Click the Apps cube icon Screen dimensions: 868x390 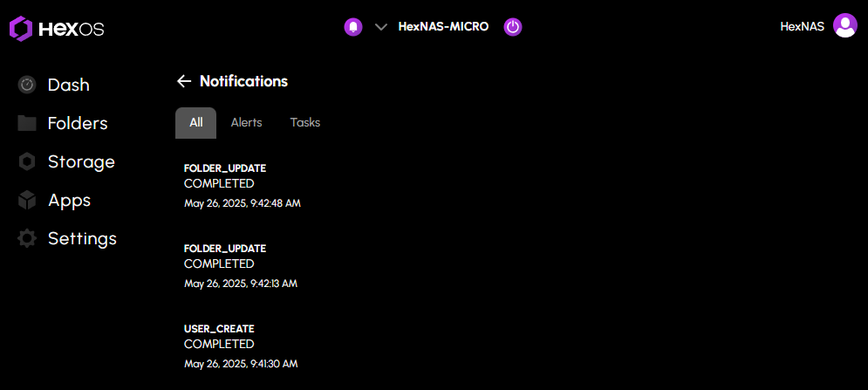[x=27, y=200]
